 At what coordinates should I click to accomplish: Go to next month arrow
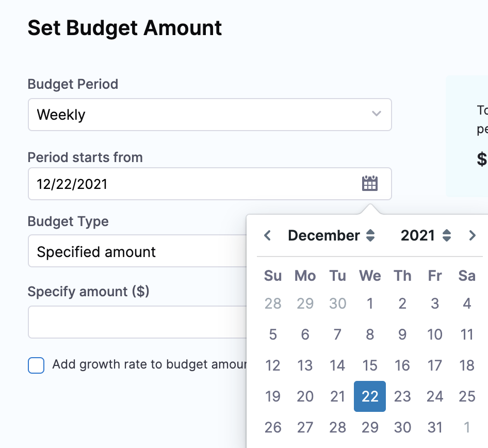[x=472, y=235]
